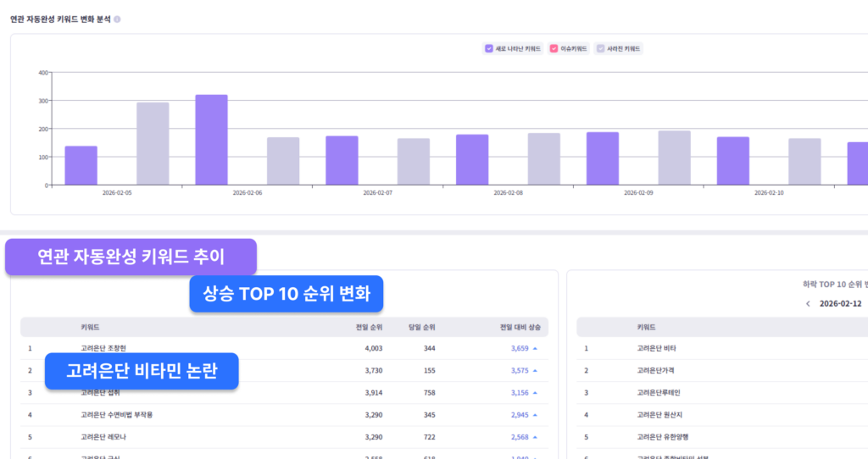Toggle the 사라진 키워드 legend checkbox

(601, 49)
